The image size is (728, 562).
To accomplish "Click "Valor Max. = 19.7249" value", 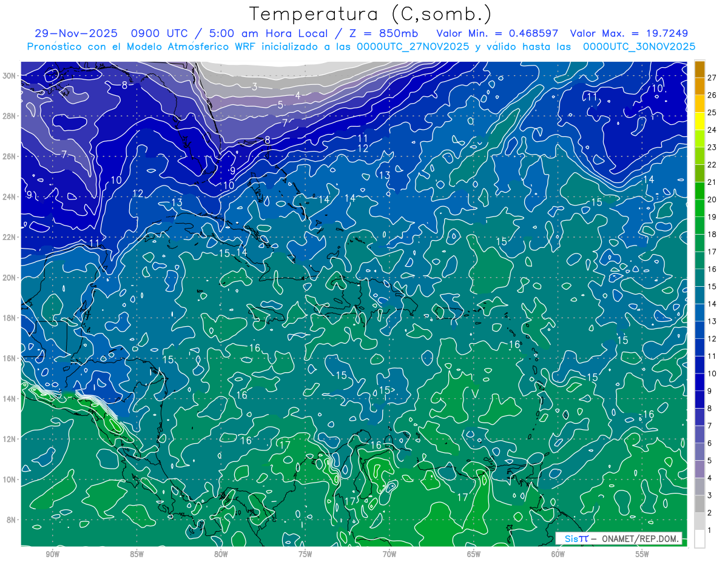I will 630,33.
